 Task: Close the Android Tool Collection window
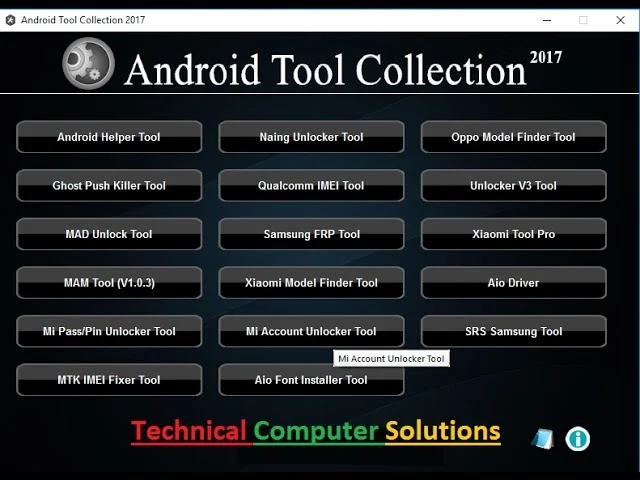click(x=620, y=20)
